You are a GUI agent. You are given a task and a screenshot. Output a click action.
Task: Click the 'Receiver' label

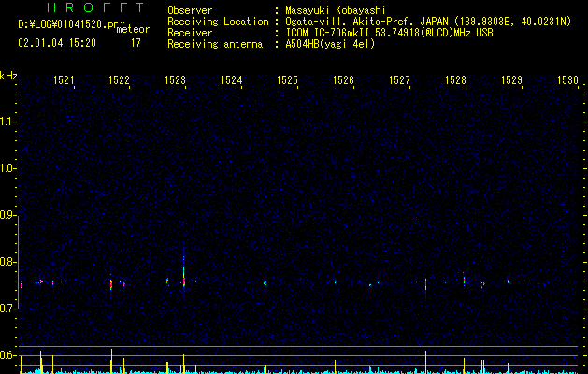tap(190, 33)
